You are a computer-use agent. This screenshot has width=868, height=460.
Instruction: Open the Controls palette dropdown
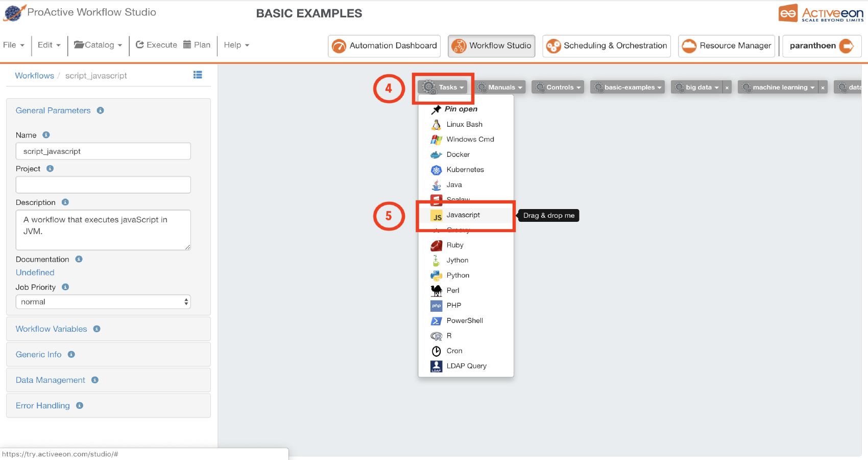558,87
